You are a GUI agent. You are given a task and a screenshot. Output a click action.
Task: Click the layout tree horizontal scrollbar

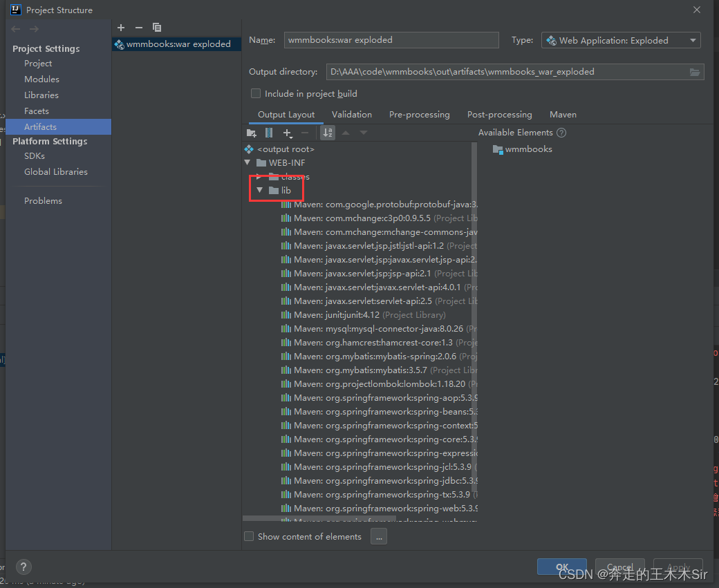pos(319,518)
